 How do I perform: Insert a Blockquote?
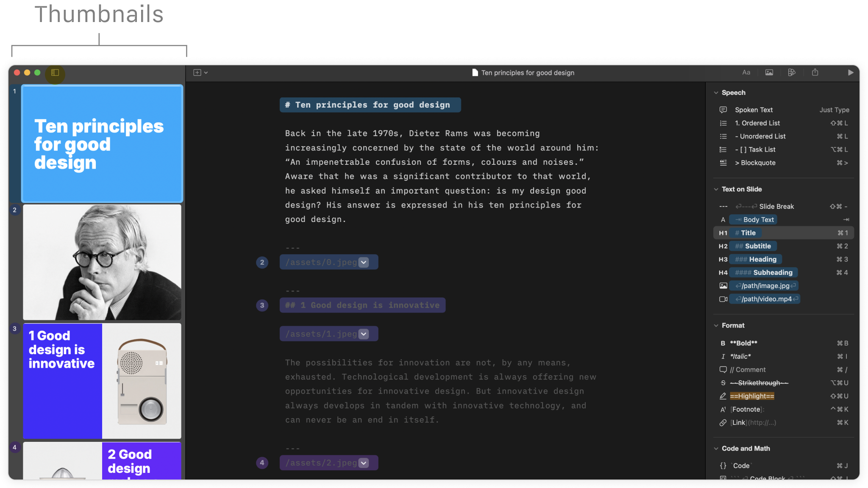755,163
